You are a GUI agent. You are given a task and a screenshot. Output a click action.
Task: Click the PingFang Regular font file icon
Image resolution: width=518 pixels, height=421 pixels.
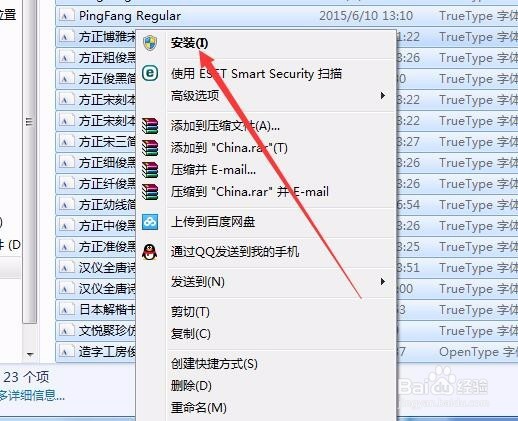point(66,16)
